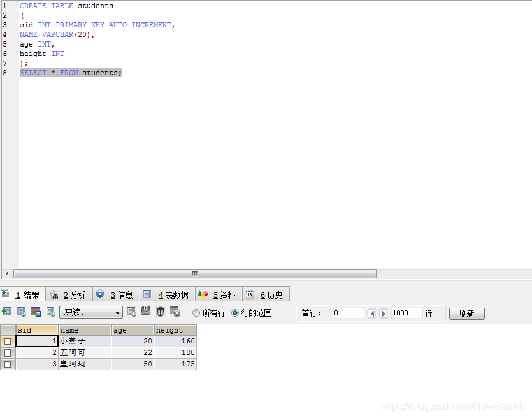Select the height cell 180

pos(175,353)
